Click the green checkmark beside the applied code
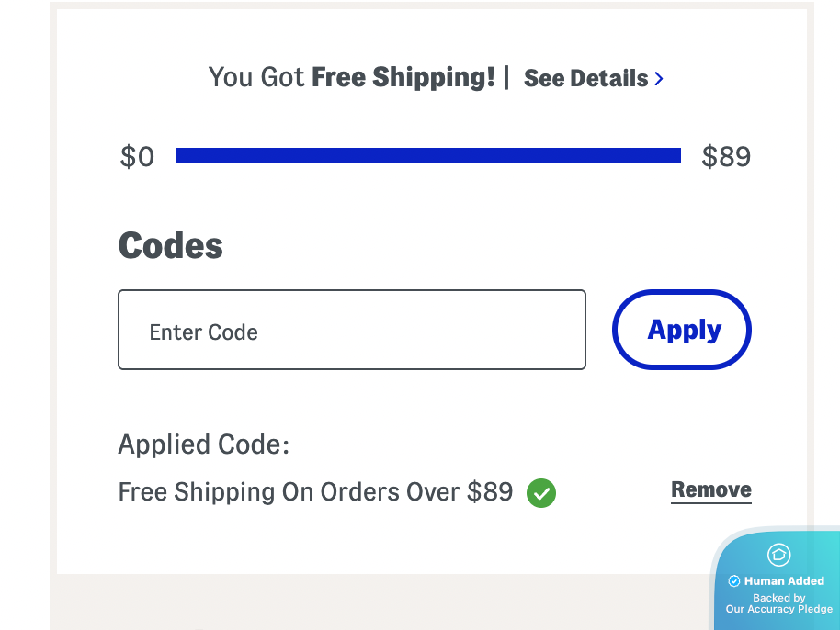Screen dimensions: 840x630 click(x=541, y=493)
